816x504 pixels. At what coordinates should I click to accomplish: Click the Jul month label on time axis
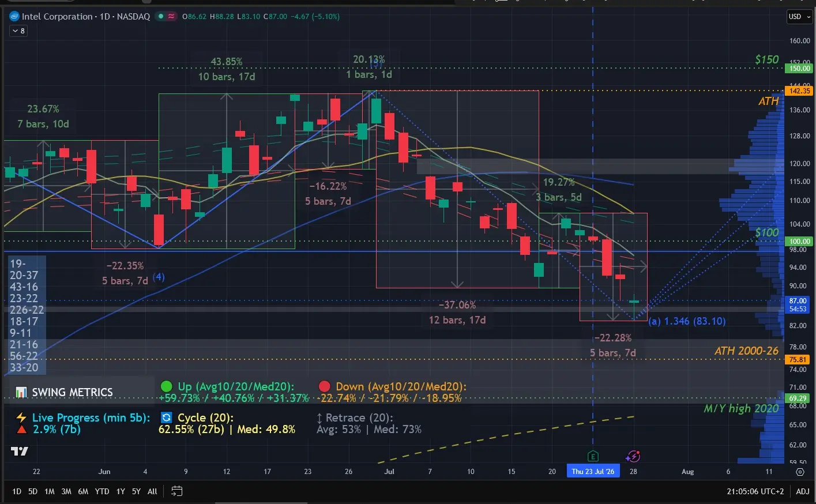pyautogui.click(x=389, y=472)
